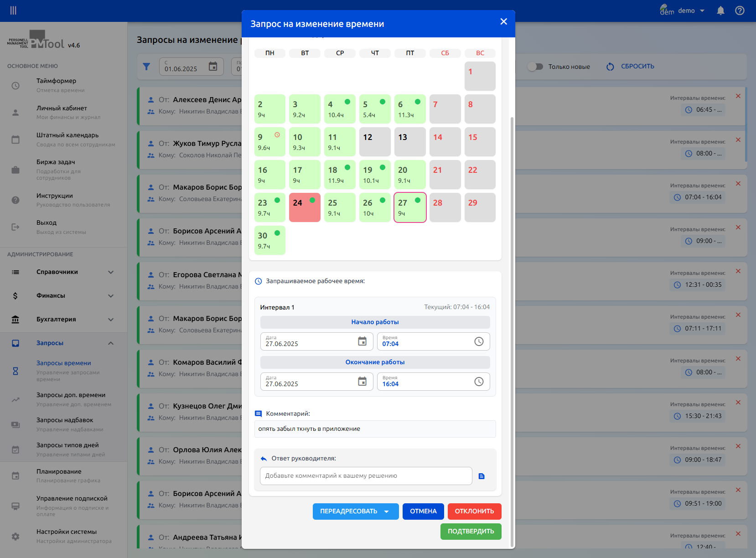Click the end time field 16:04

(433, 382)
